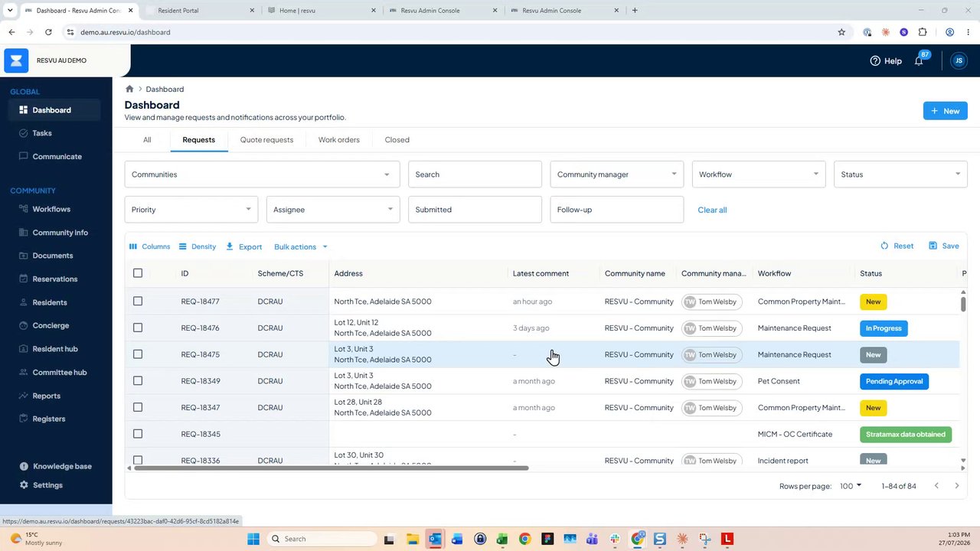Open Committee hub in the sidebar

pos(59,372)
